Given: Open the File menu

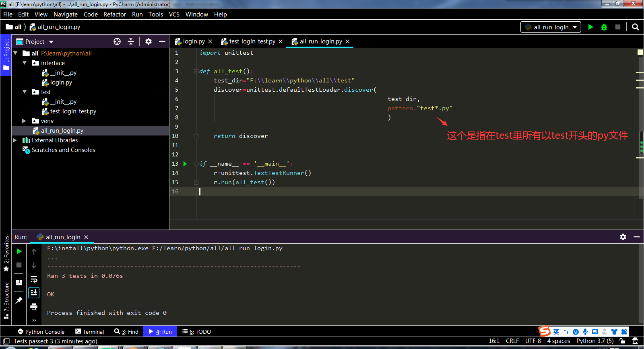Looking at the screenshot, I should coord(8,14).
